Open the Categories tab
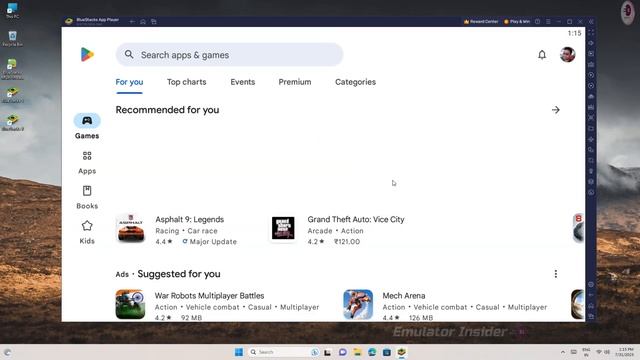The image size is (640, 360). pos(355,82)
